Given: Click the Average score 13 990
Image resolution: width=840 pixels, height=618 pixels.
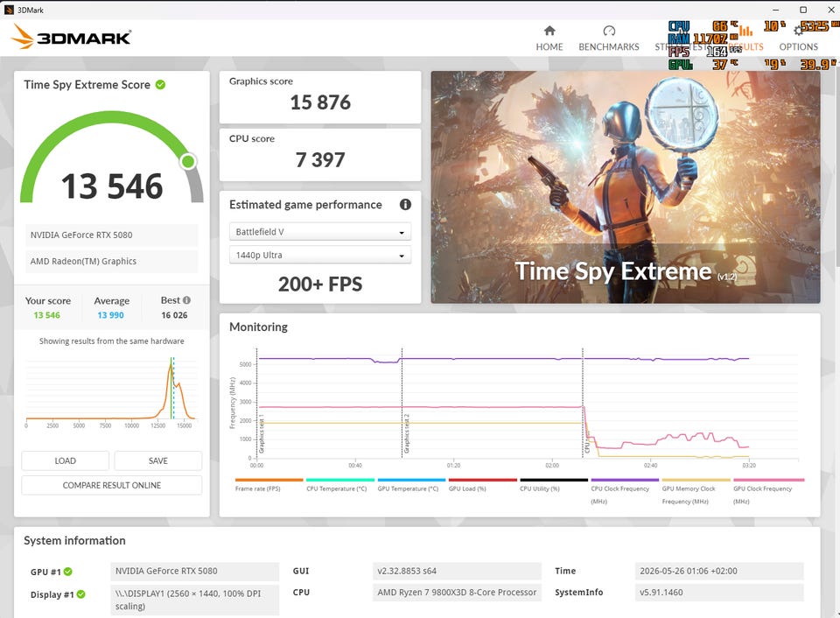Looking at the screenshot, I should coord(110,315).
